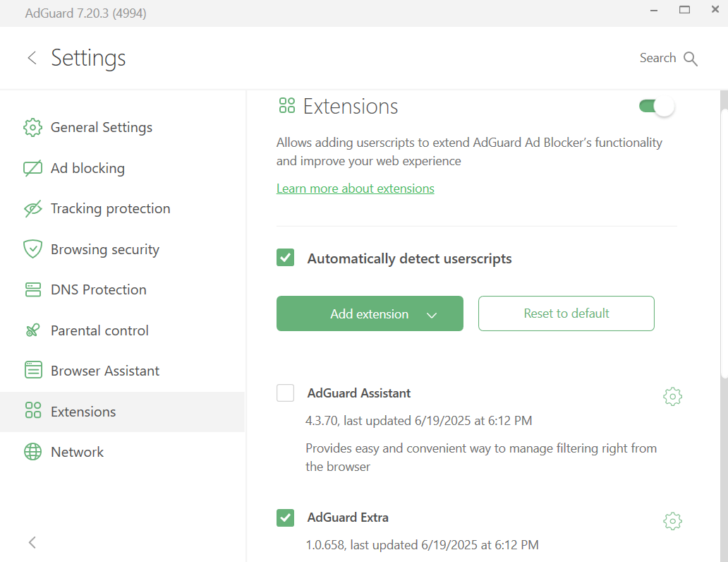This screenshot has height=562, width=728.
Task: Enable the AdGuard Assistant checkbox
Action: (x=285, y=393)
